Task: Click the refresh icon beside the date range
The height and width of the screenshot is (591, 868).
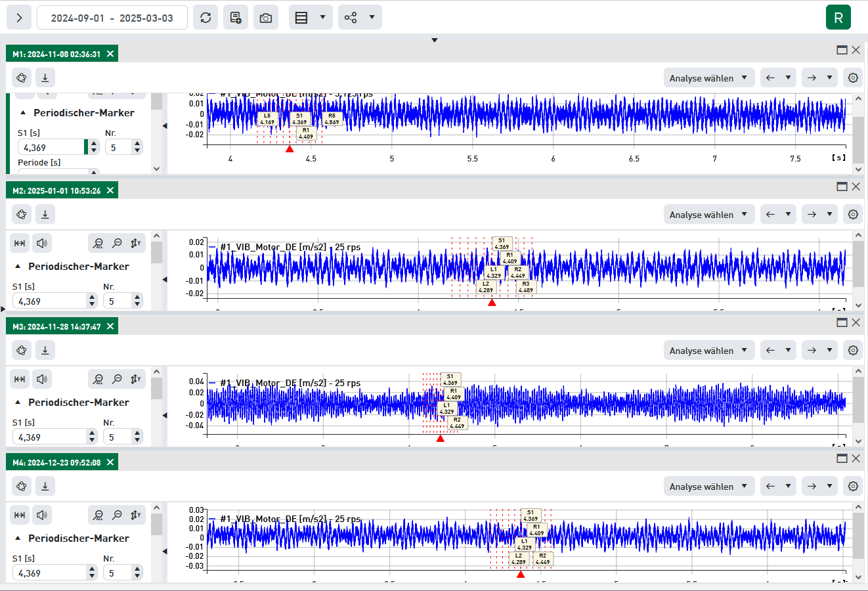Action: pos(206,18)
